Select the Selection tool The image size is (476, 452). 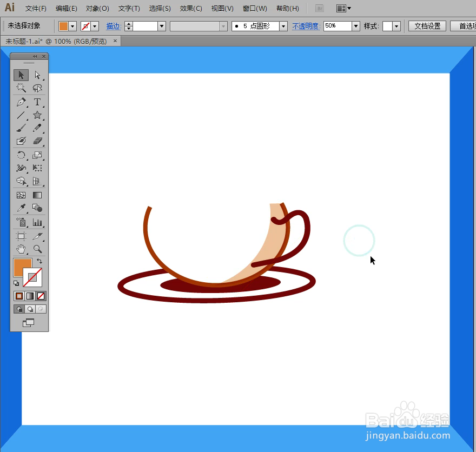pos(21,75)
